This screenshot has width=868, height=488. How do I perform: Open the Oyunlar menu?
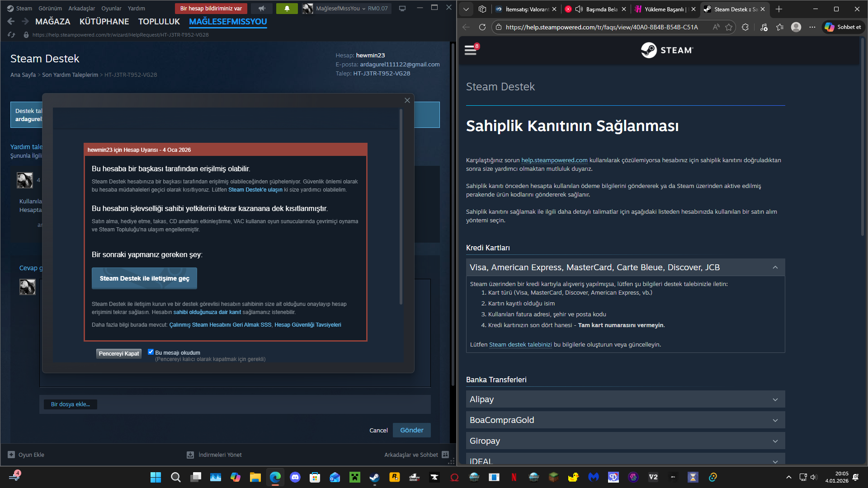111,9
